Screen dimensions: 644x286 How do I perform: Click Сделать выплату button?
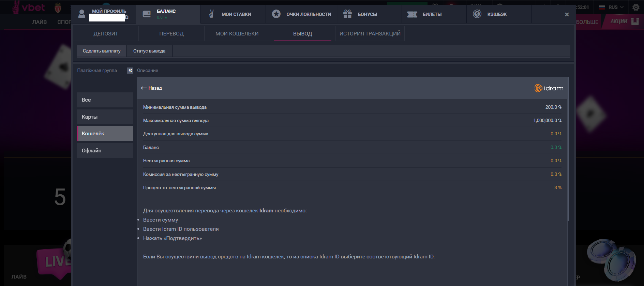pyautogui.click(x=102, y=51)
